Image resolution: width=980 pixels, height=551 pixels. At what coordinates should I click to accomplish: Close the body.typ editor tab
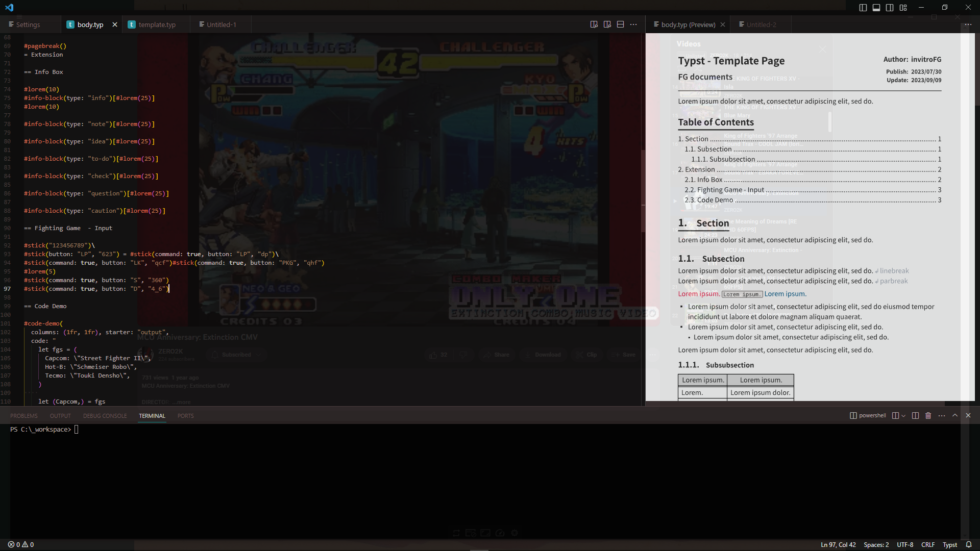(115, 24)
